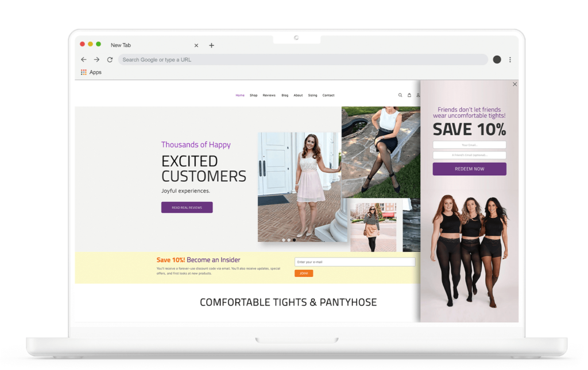Screen dimensions: 588x370
Task: Click the READ REAL REVIEWS button
Action: point(187,207)
